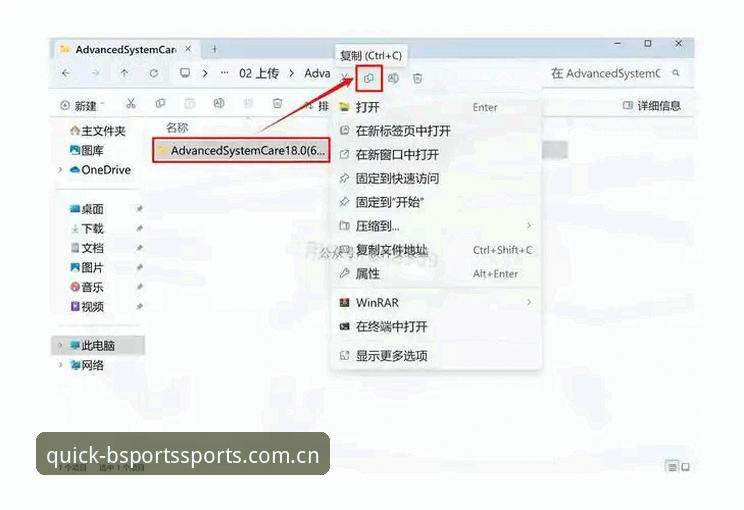Choose 打开 in the context menu
This screenshot has height=510, width=744.
pyautogui.click(x=436, y=107)
